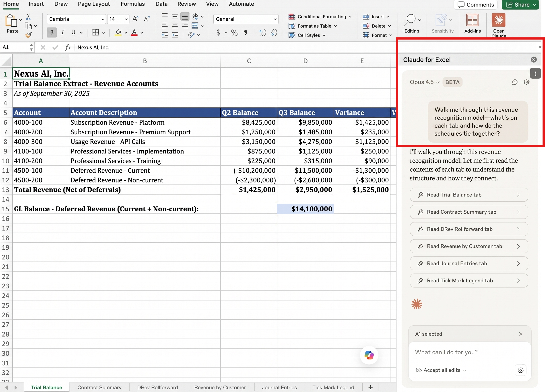Open Claude via the Open Claude icon
This screenshot has height=392, width=545.
(x=499, y=20)
